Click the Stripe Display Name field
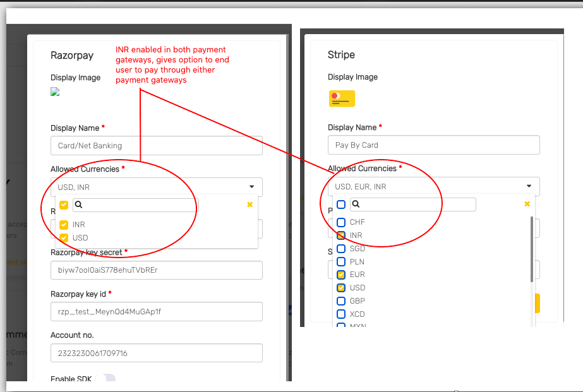The image size is (583, 392). 433,145
